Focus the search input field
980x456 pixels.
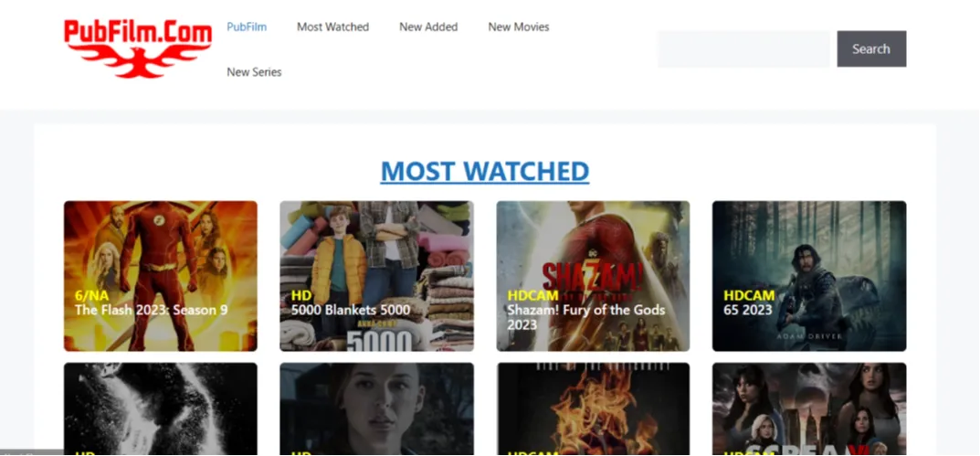coord(743,49)
